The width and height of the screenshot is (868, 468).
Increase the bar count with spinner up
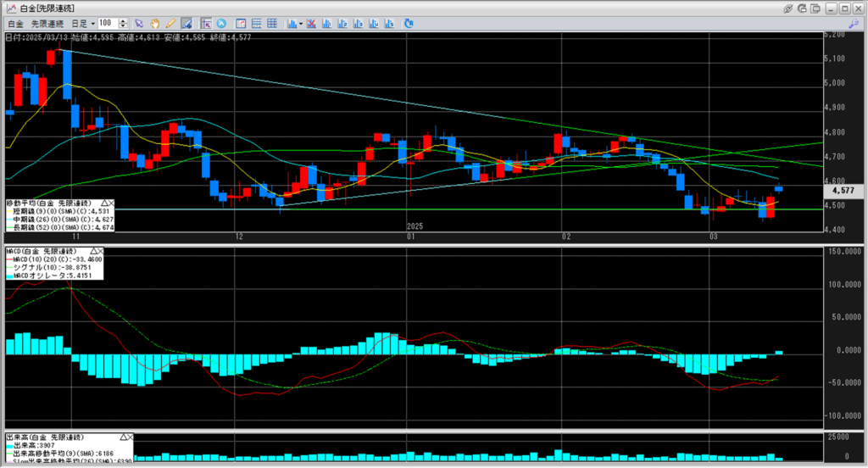[x=124, y=20]
